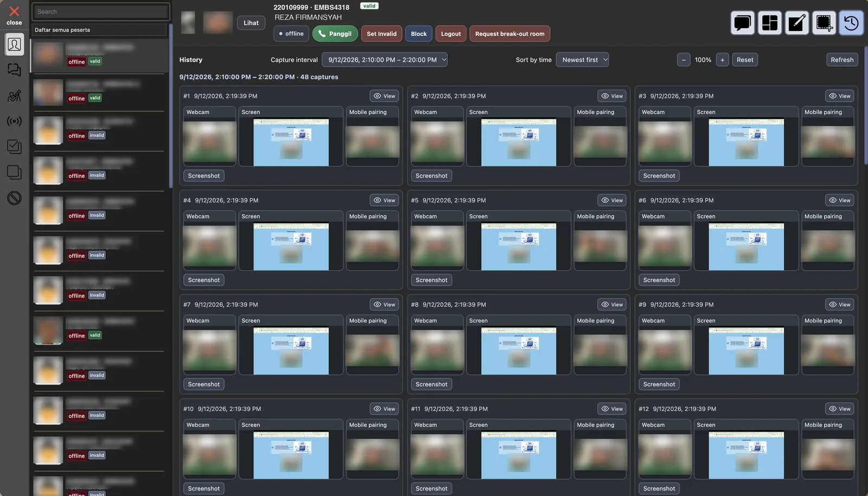Close the panel with the red X
The image size is (868, 496).
14,12
